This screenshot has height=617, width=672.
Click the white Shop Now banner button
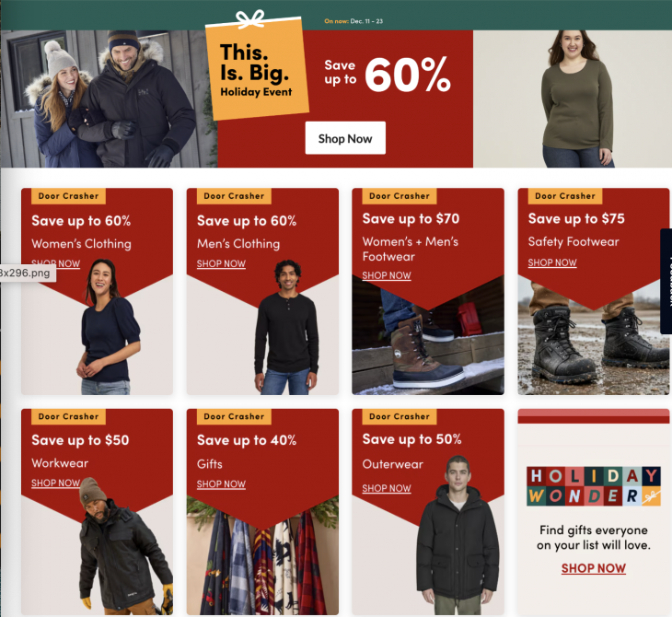(x=345, y=138)
